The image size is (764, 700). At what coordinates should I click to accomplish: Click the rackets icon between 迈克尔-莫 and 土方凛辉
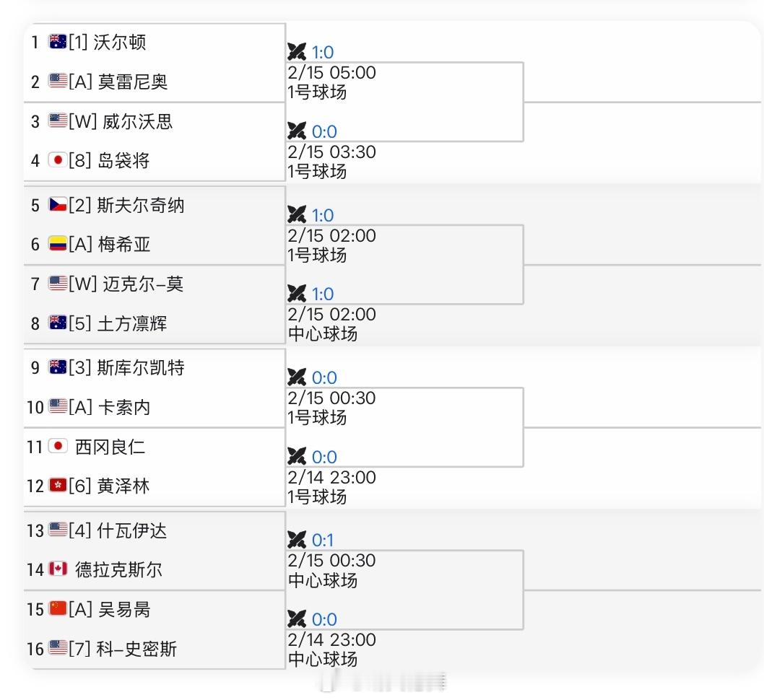point(297,294)
